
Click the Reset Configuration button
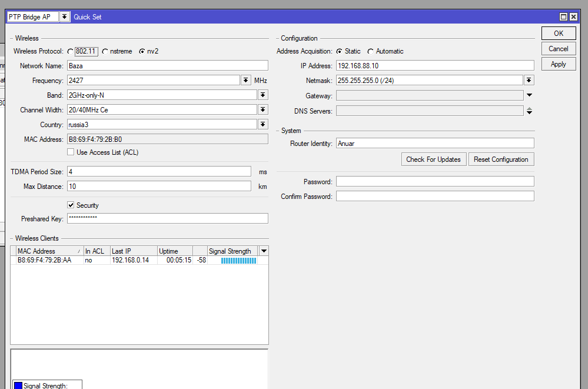tap(501, 159)
